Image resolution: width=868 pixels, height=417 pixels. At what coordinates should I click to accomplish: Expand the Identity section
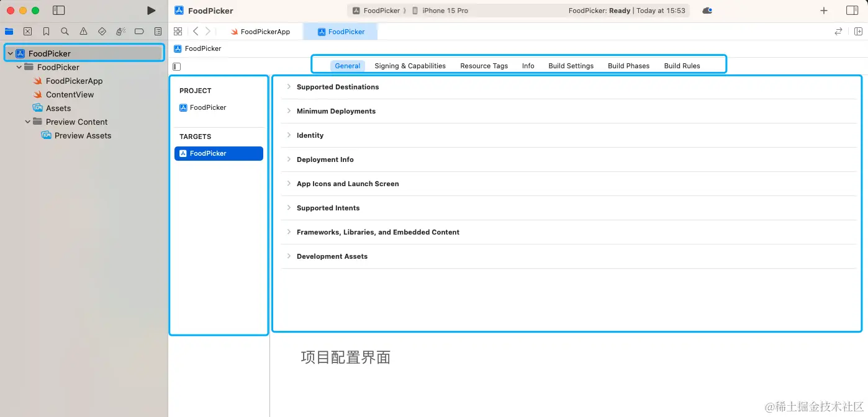289,135
